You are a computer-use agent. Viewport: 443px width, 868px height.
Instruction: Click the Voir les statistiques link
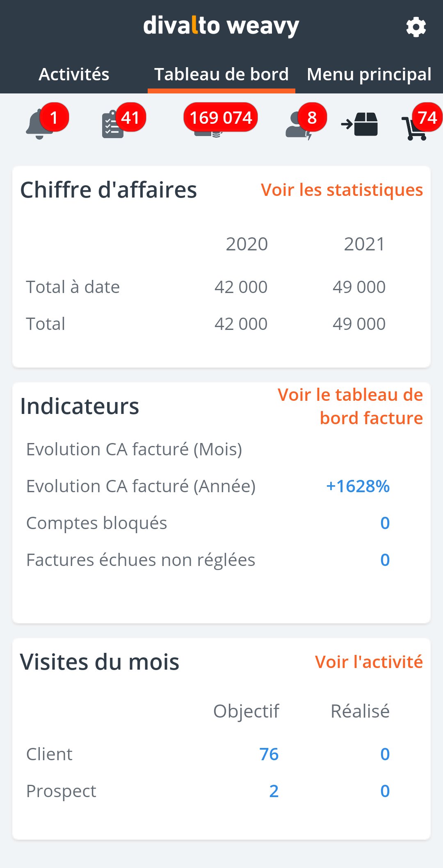coord(342,190)
